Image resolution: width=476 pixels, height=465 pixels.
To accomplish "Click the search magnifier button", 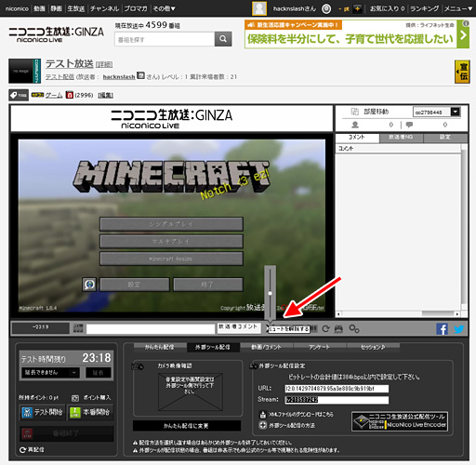I will pyautogui.click(x=223, y=39).
